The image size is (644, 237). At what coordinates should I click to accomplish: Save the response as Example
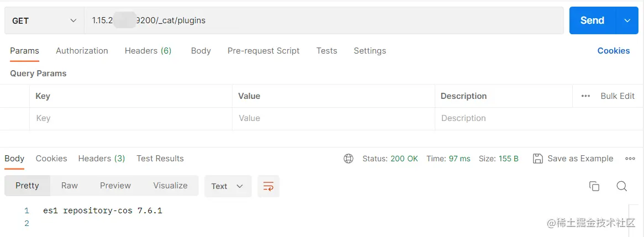(x=573, y=159)
